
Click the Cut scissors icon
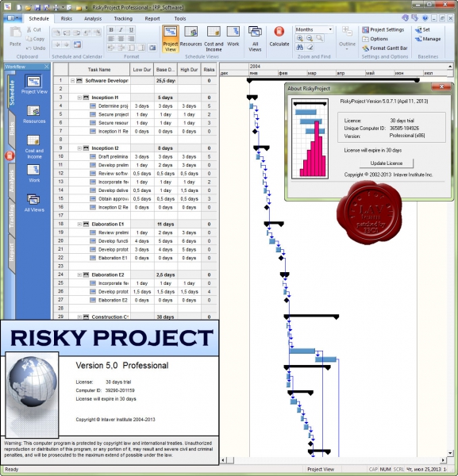pos(29,29)
